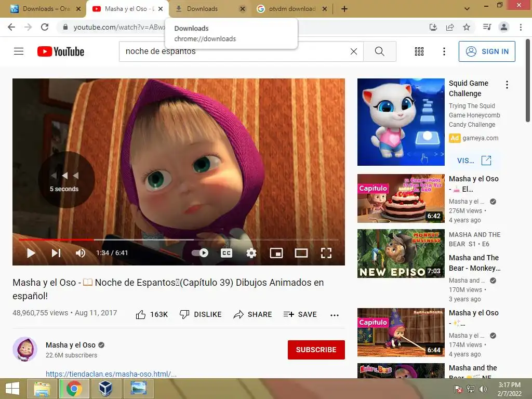Toggle the autoplay switch in player
The width and height of the screenshot is (532, 399).
(x=200, y=253)
